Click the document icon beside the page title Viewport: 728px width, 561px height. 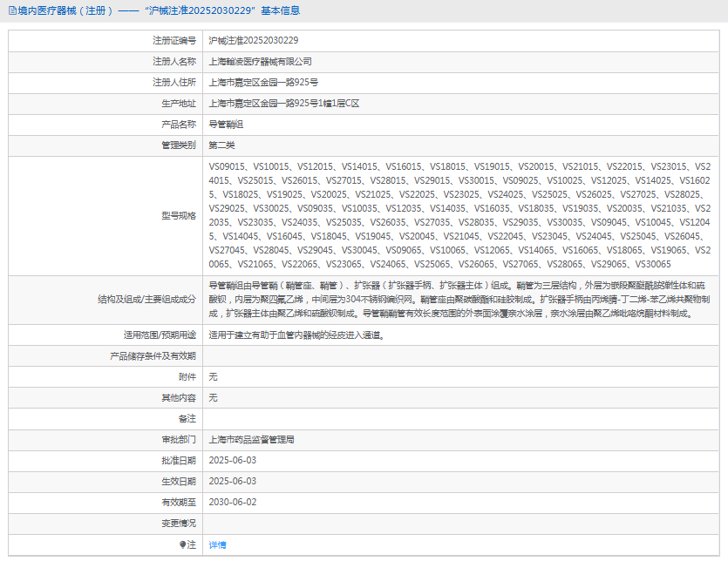tap(12, 10)
